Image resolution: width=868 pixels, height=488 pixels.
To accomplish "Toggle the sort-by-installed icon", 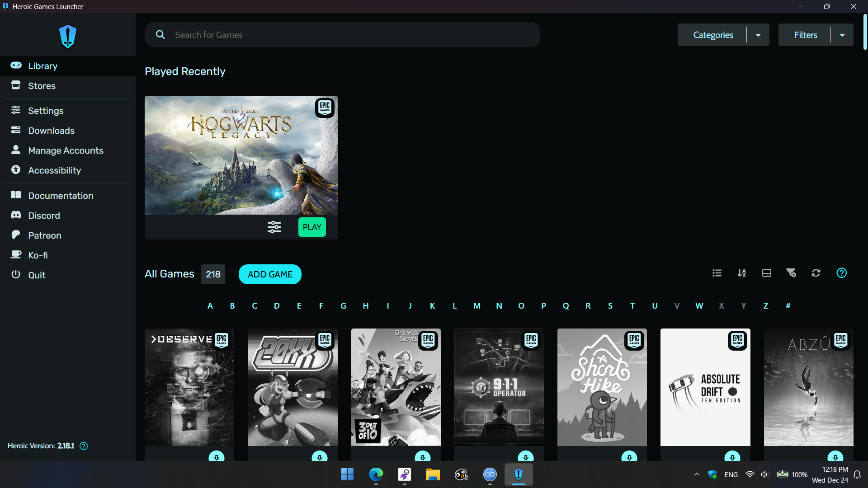I will tap(767, 273).
